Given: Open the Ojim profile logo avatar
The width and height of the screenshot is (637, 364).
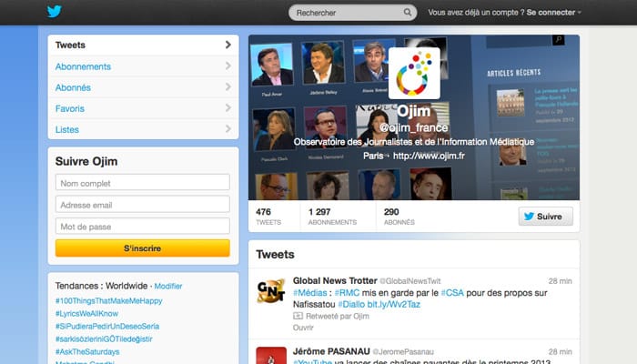Looking at the screenshot, I should point(414,74).
